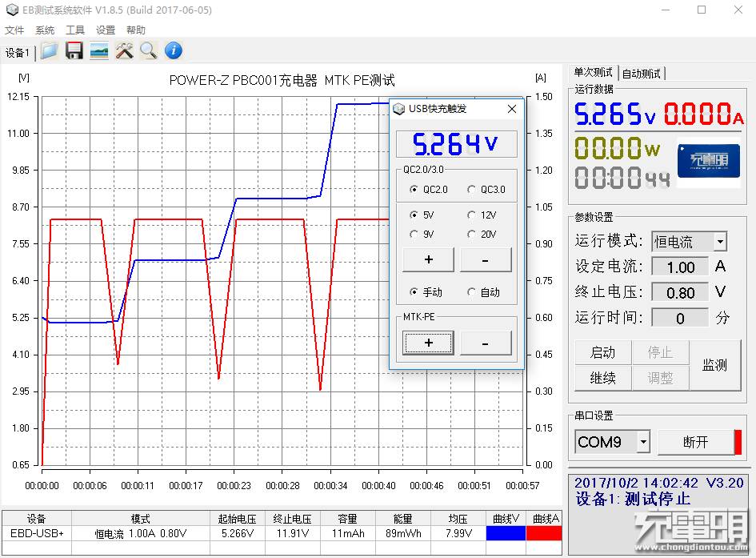
Task: Click the 设定电流 1.00 field
Action: click(680, 267)
